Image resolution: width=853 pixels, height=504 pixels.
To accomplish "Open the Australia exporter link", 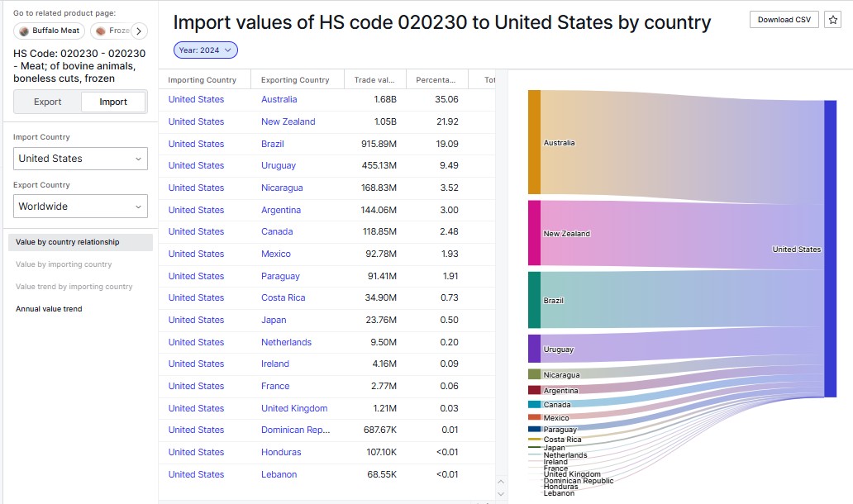I will [x=279, y=99].
